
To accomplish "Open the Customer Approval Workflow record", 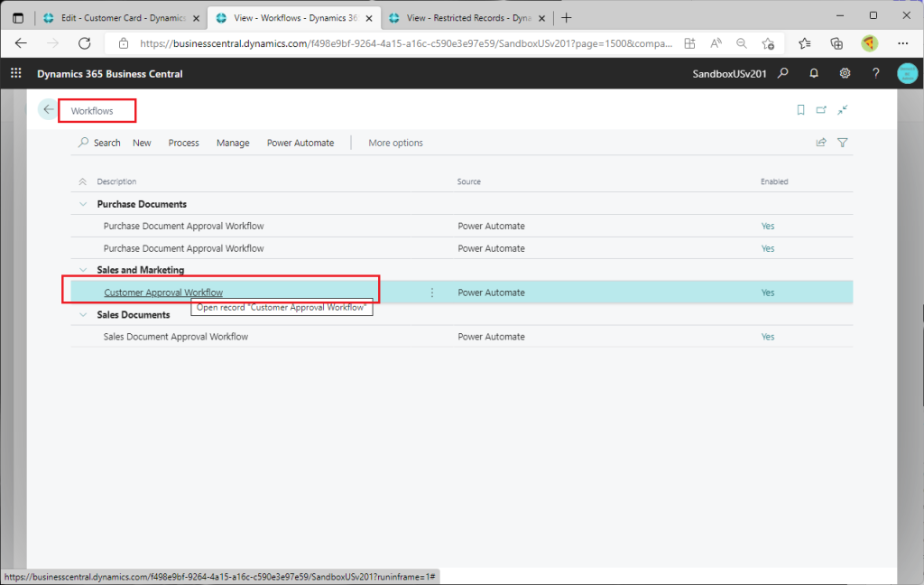I will 163,292.
